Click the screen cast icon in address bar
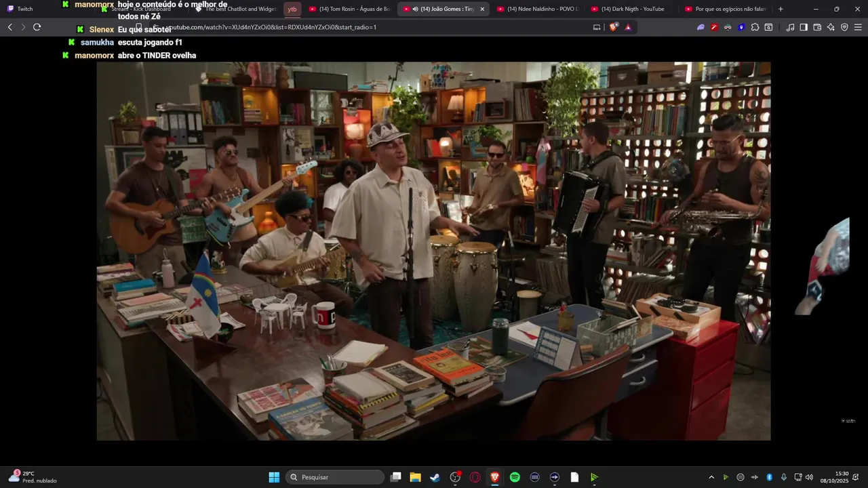Image resolution: width=868 pixels, height=488 pixels. coord(597,27)
